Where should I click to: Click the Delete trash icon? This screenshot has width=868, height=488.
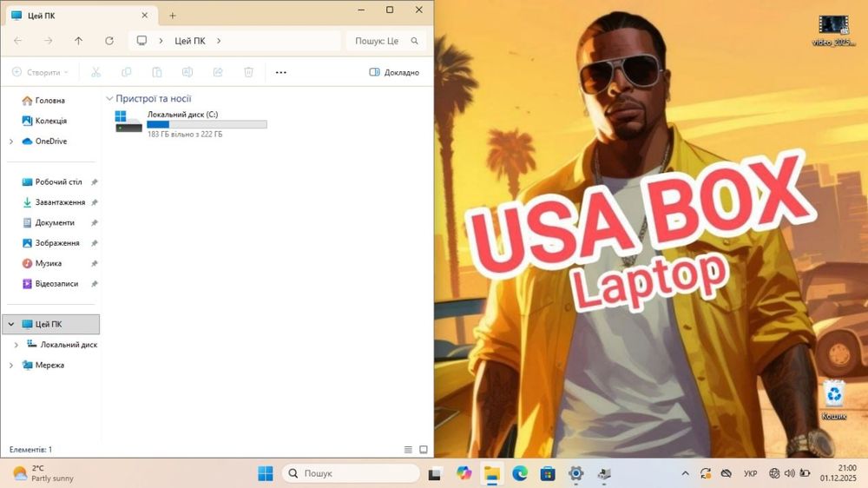click(248, 72)
